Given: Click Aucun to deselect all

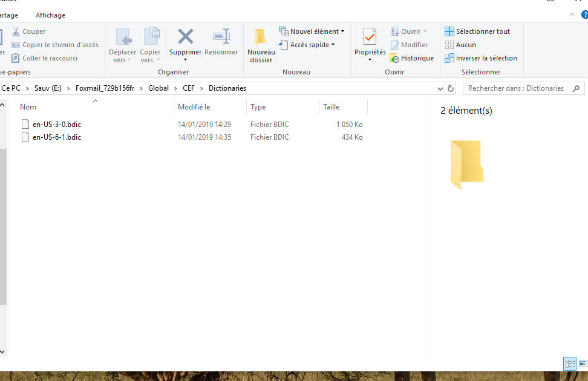Looking at the screenshot, I should pyautogui.click(x=460, y=45).
